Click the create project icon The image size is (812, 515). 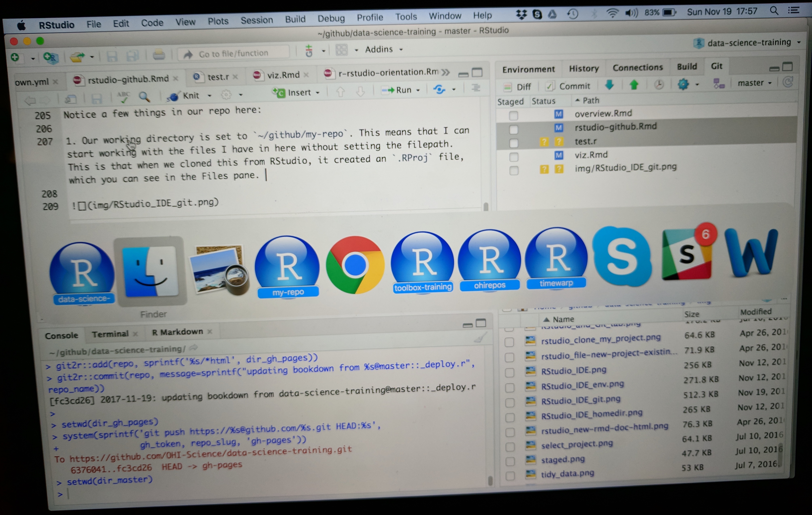pos(51,58)
